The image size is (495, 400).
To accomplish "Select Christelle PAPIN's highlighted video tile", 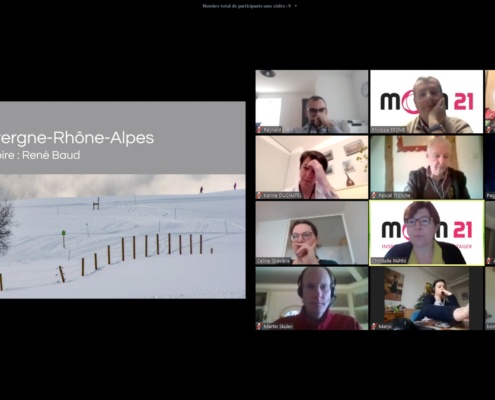I will tap(427, 233).
